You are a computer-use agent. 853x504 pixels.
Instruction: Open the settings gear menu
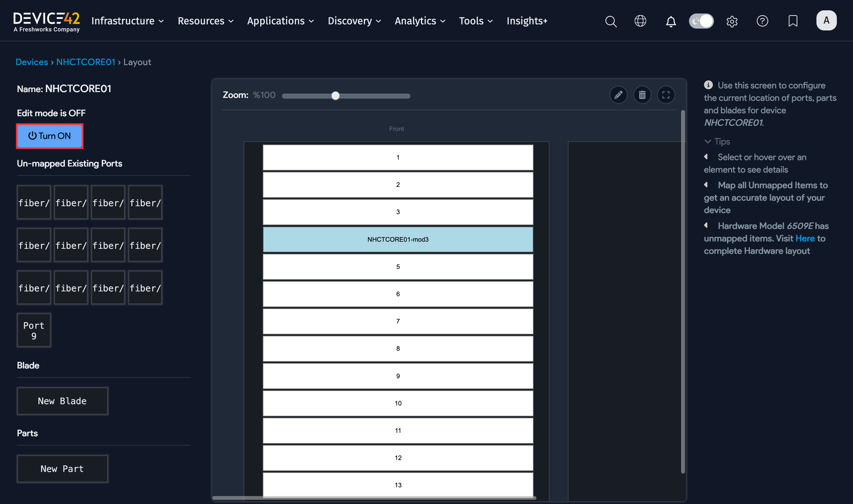pos(732,21)
